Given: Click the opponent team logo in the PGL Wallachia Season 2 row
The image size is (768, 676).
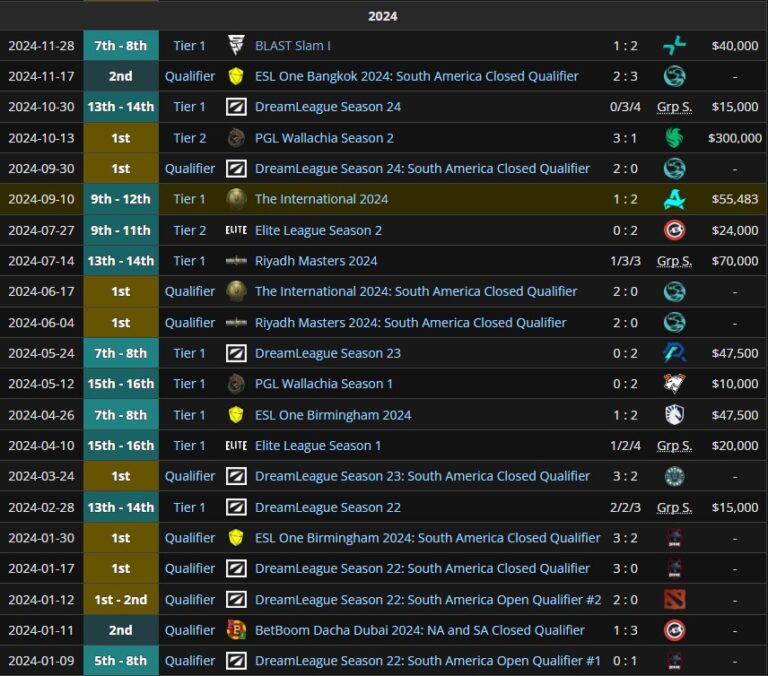Looking at the screenshot, I should pyautogui.click(x=675, y=138).
